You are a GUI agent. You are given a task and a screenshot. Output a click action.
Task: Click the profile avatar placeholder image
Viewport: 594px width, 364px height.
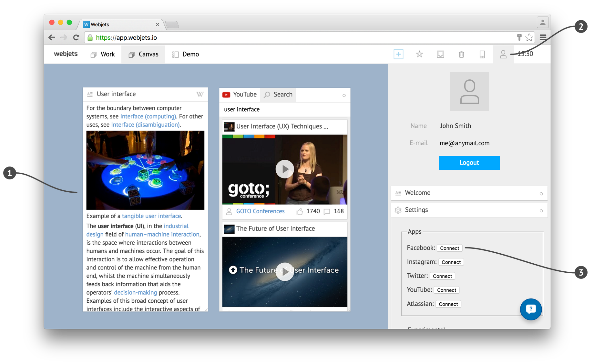(x=469, y=92)
